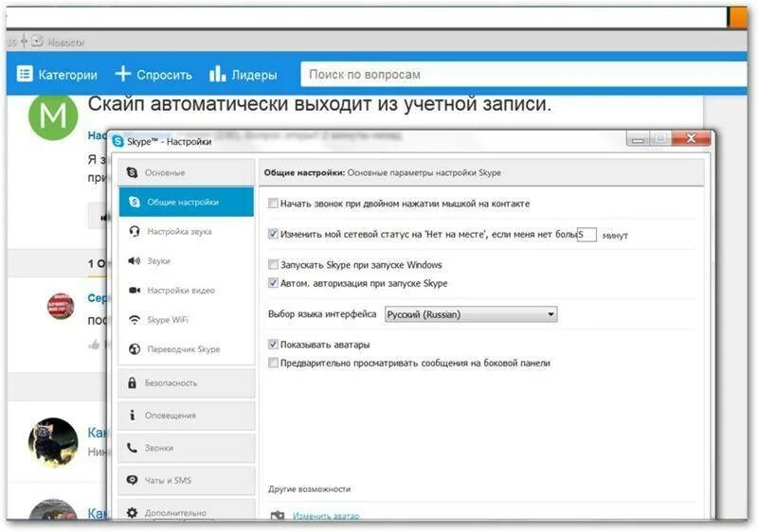Open the Настройки видео section
The height and width of the screenshot is (532, 758).
(x=186, y=290)
